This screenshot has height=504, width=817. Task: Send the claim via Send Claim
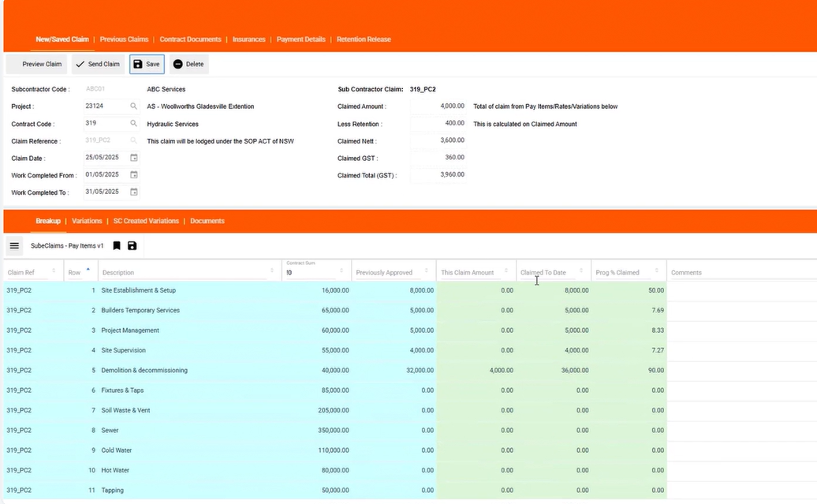coord(97,64)
